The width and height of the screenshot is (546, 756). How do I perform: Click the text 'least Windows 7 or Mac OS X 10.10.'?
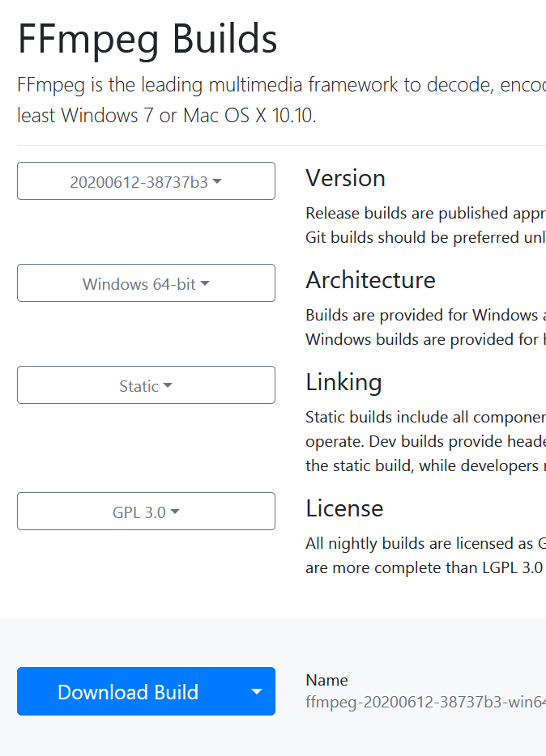(167, 116)
